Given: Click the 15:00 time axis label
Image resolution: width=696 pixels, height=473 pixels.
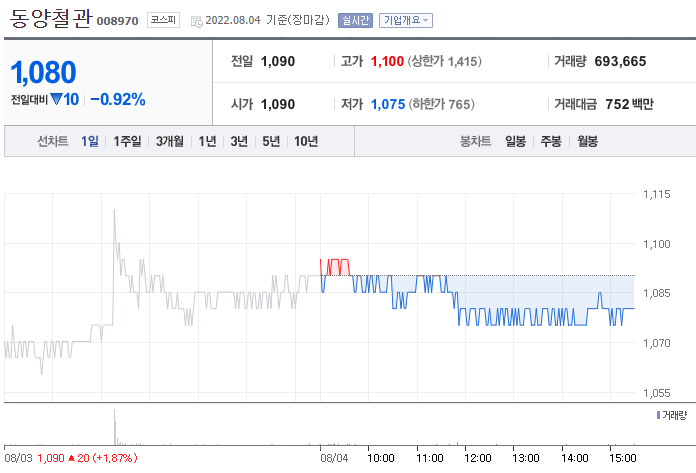Looking at the screenshot, I should (622, 458).
